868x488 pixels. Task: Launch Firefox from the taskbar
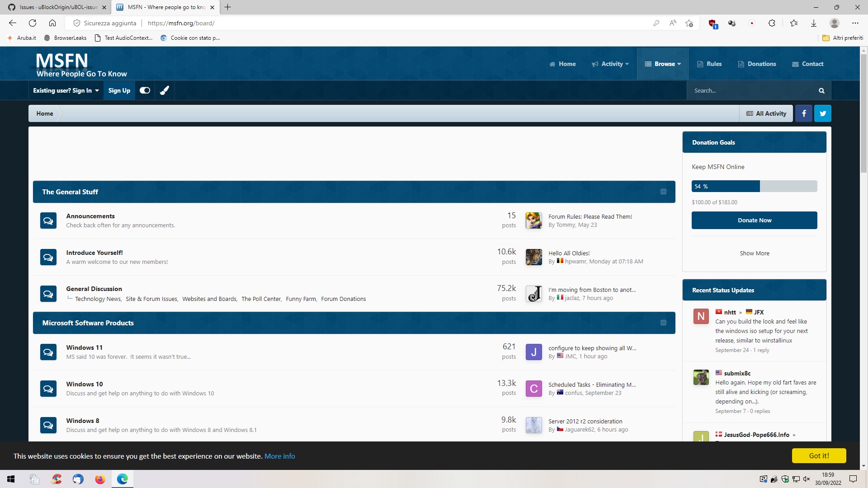coord(100,479)
